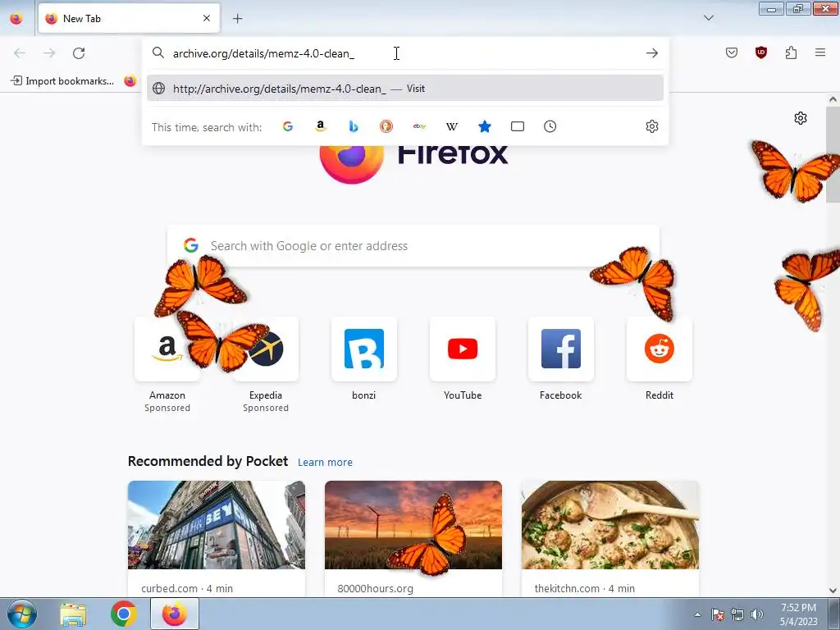This screenshot has width=840, height=630.
Task: Expand the list all tabs chevron
Action: click(708, 18)
